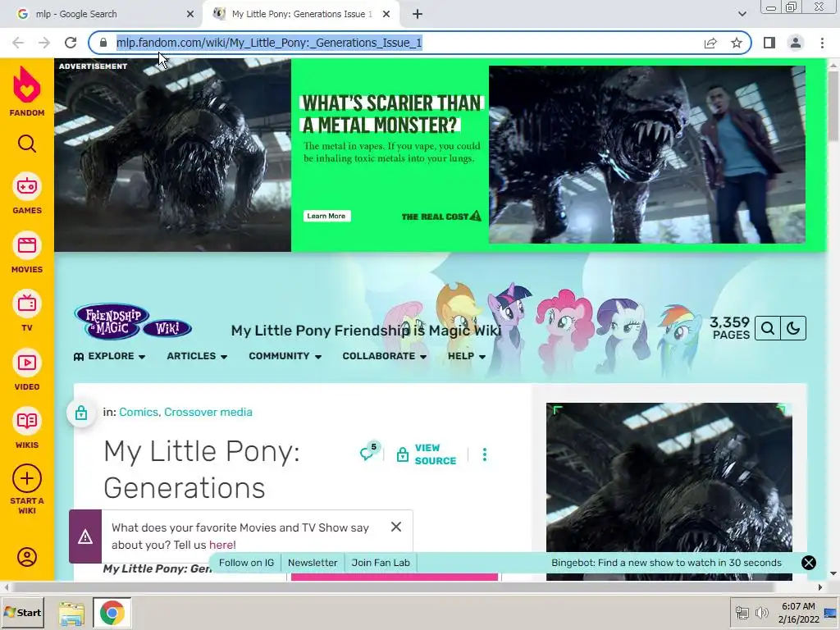The width and height of the screenshot is (840, 630).
Task: Select the My Little Pony: Generations Issue tab
Action: point(302,14)
